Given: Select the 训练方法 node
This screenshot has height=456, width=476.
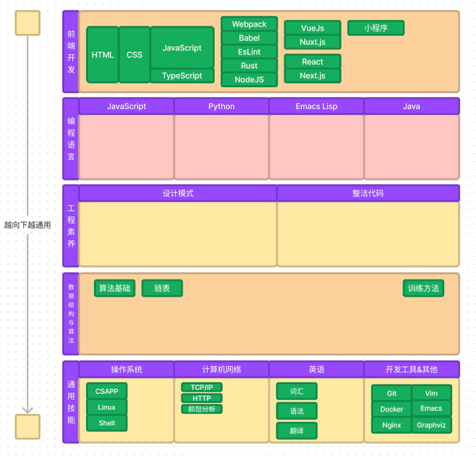Looking at the screenshot, I should (423, 288).
